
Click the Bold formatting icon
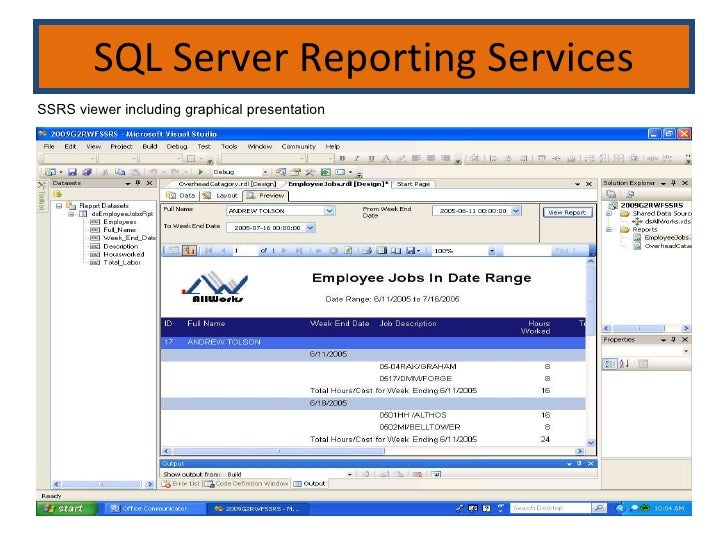coord(342,159)
